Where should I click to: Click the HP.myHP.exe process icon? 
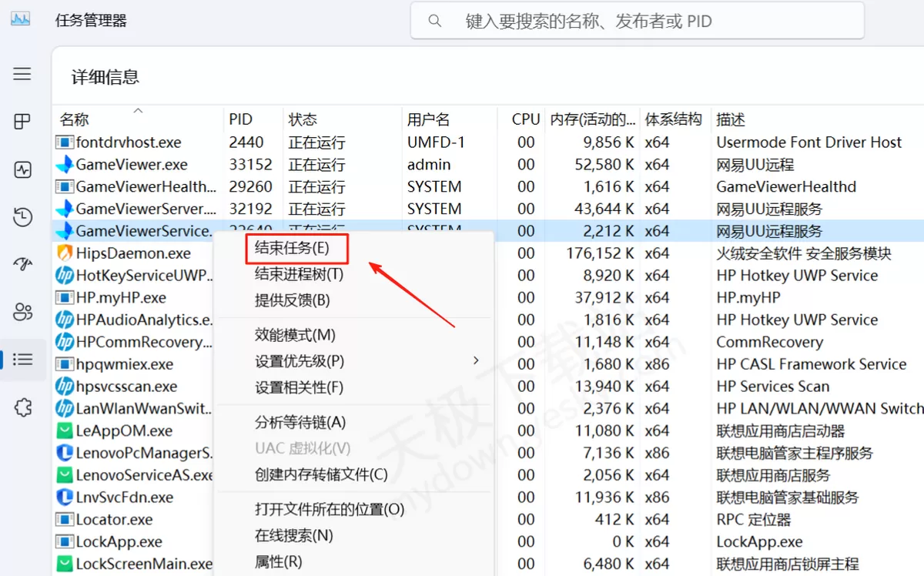(65, 297)
